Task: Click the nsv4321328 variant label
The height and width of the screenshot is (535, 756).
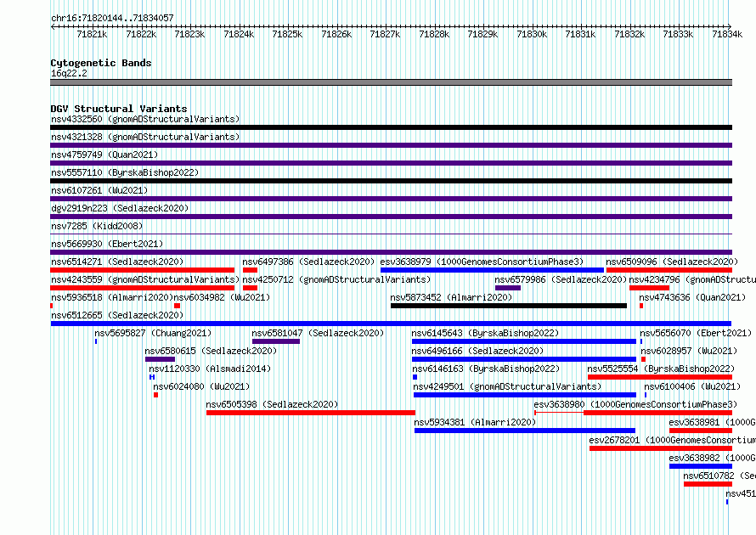Action: point(145,137)
